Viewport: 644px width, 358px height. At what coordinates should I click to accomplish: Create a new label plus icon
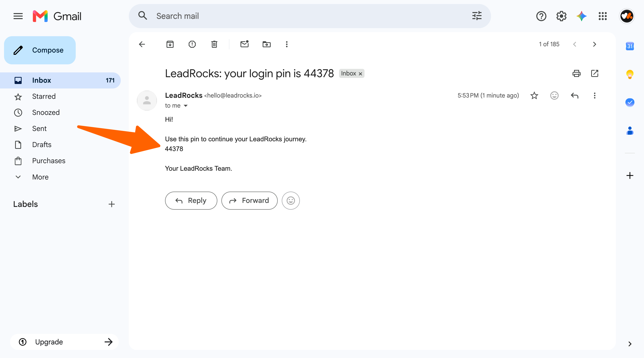(111, 204)
